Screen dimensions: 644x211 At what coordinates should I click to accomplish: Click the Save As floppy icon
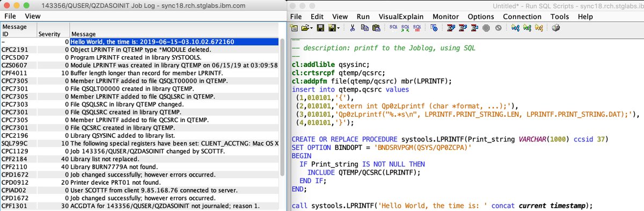pyautogui.click(x=332, y=28)
